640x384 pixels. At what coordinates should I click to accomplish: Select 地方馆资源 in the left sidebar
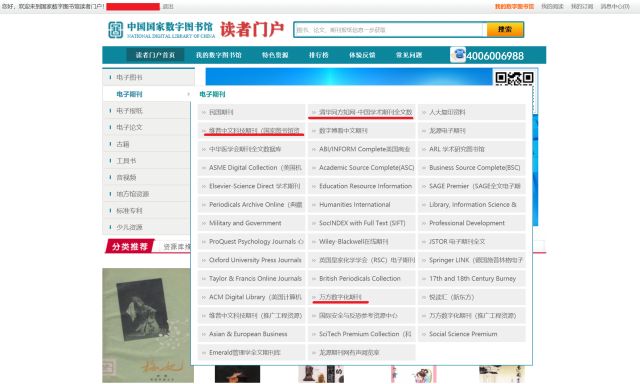(133, 194)
